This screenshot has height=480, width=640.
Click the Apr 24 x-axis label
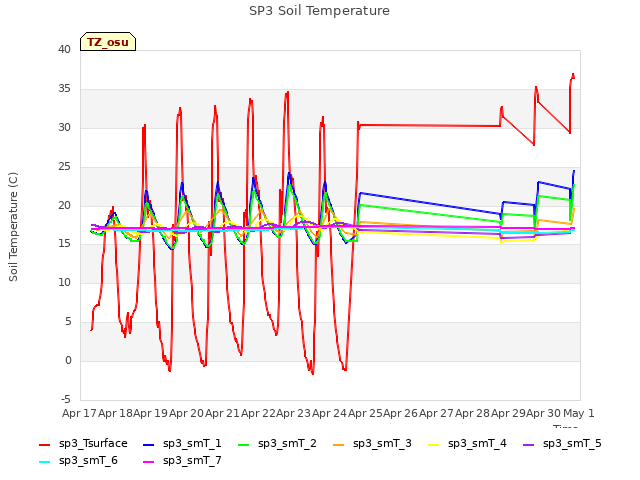coord(329,413)
